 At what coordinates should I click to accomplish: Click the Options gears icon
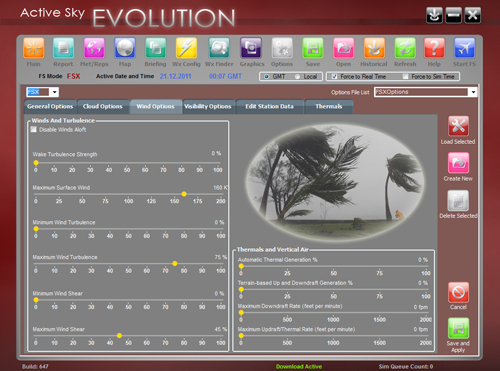[x=282, y=48]
